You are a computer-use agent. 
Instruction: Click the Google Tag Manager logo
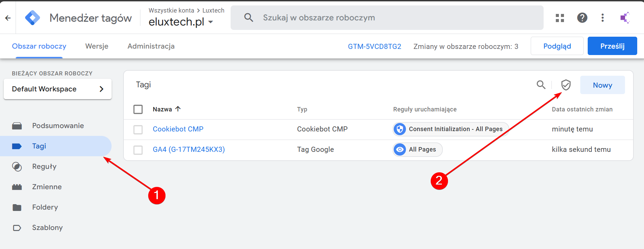point(33,18)
